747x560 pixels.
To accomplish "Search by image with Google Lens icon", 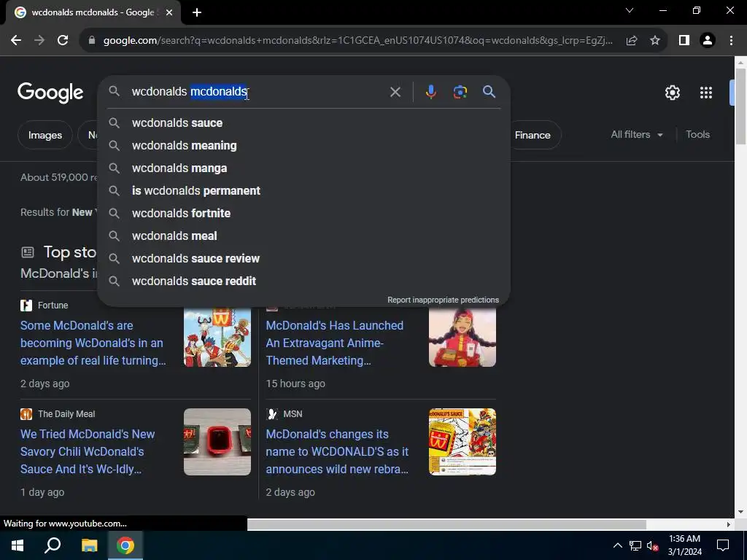I will [x=460, y=92].
